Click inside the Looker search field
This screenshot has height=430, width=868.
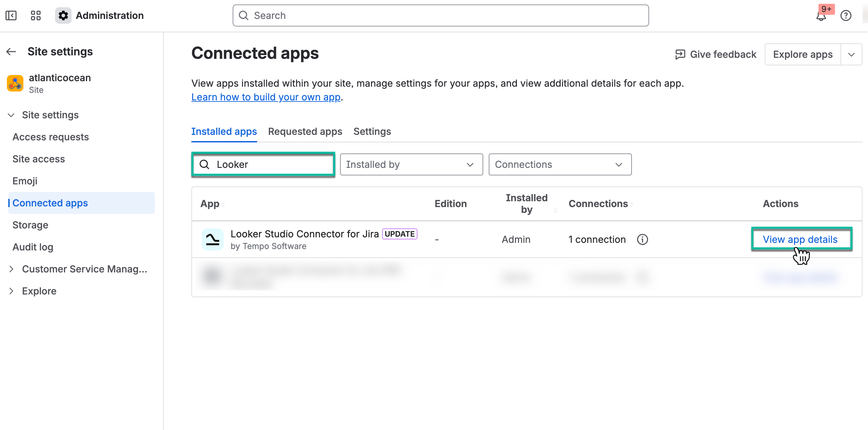click(x=263, y=164)
